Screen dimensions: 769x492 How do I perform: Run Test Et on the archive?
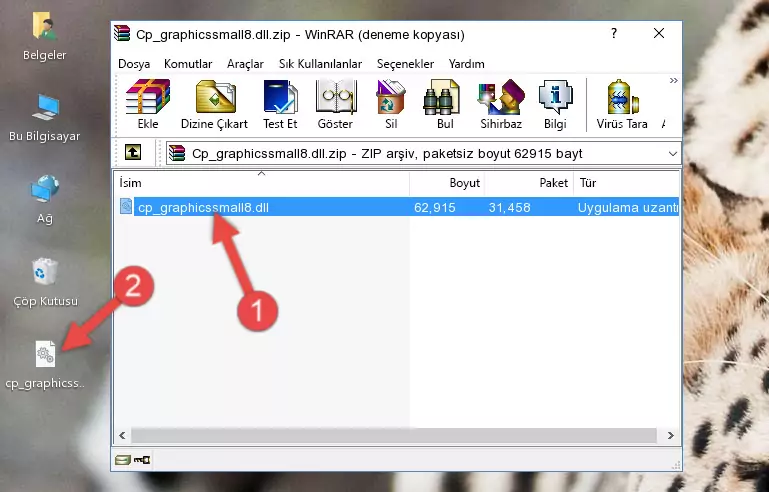point(280,104)
